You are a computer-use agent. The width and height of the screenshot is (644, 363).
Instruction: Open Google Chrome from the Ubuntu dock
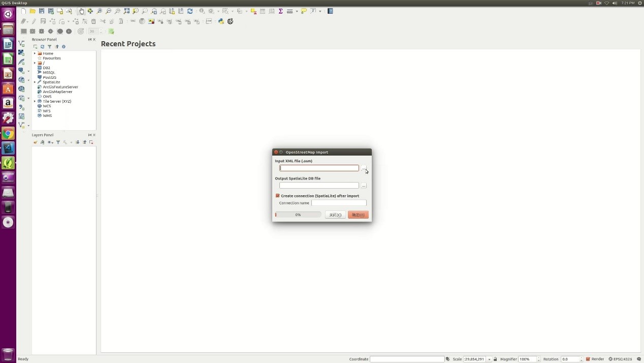[8, 134]
